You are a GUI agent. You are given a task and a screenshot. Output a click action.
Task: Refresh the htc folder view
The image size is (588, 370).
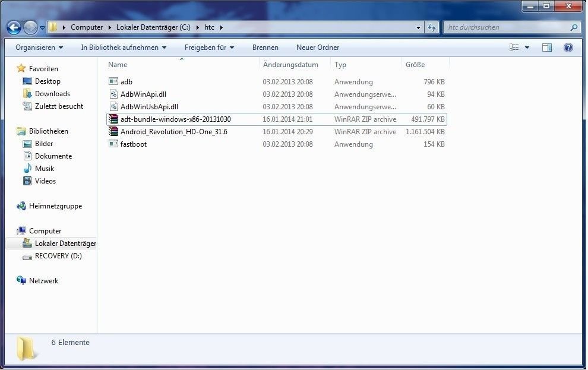(432, 27)
